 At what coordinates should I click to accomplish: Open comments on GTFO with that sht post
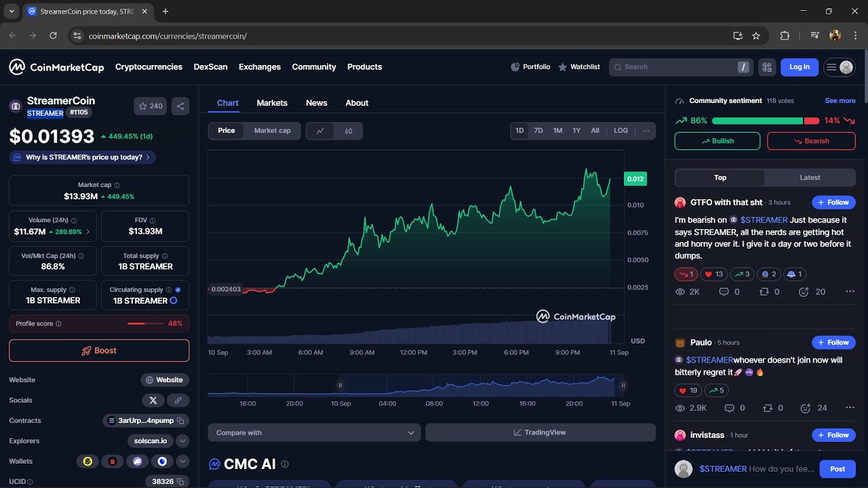coord(724,291)
